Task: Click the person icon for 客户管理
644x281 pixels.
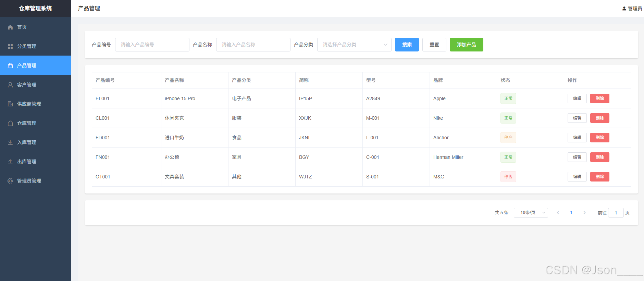Action: (x=10, y=85)
